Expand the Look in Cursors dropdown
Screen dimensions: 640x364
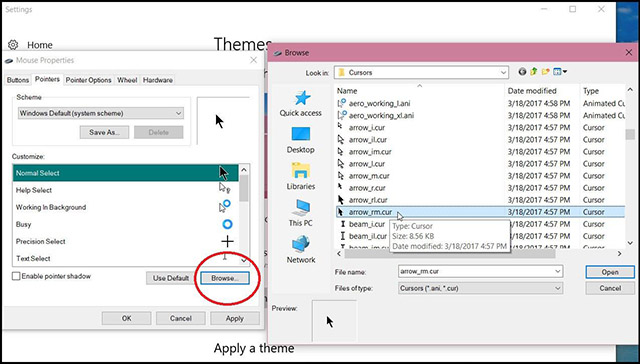[x=421, y=73]
